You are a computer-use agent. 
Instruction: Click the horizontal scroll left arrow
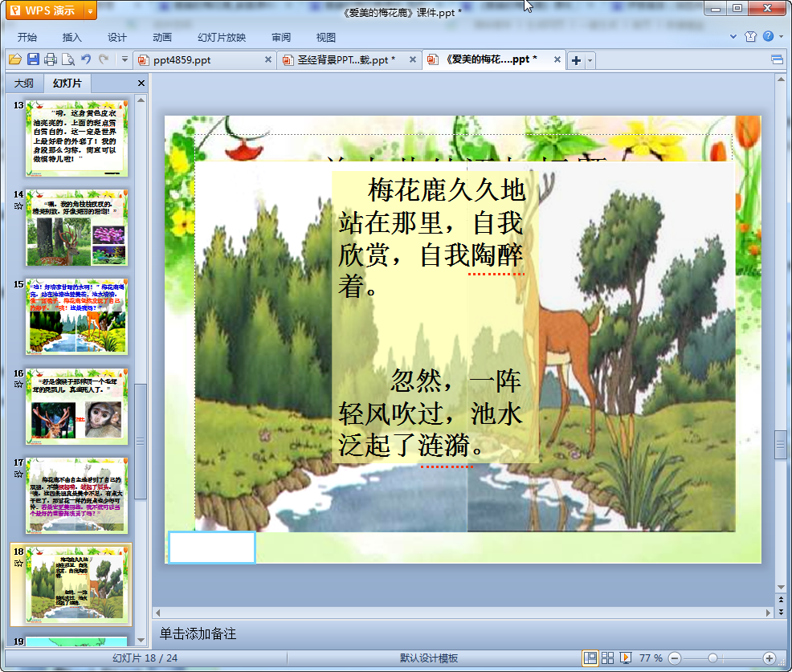158,613
